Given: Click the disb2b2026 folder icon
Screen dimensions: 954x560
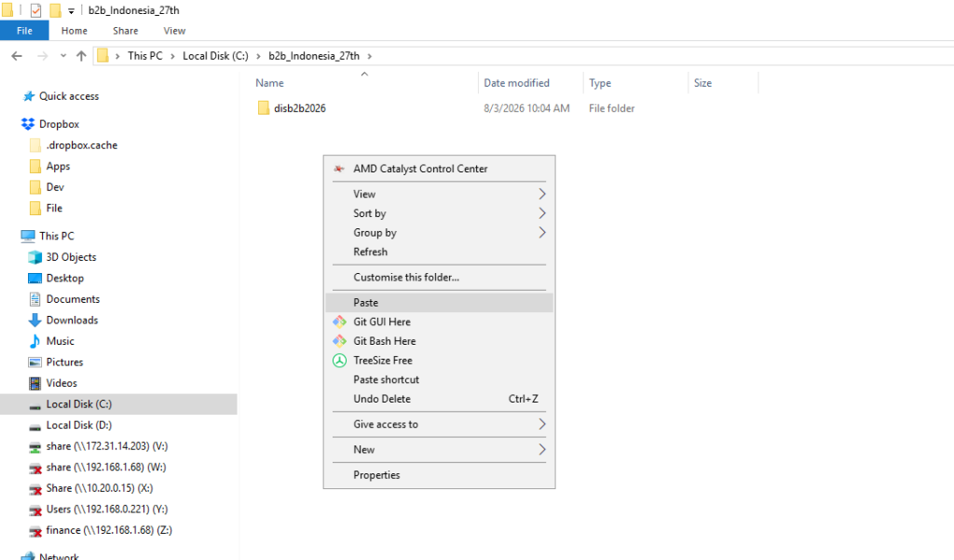Looking at the screenshot, I should click(264, 108).
